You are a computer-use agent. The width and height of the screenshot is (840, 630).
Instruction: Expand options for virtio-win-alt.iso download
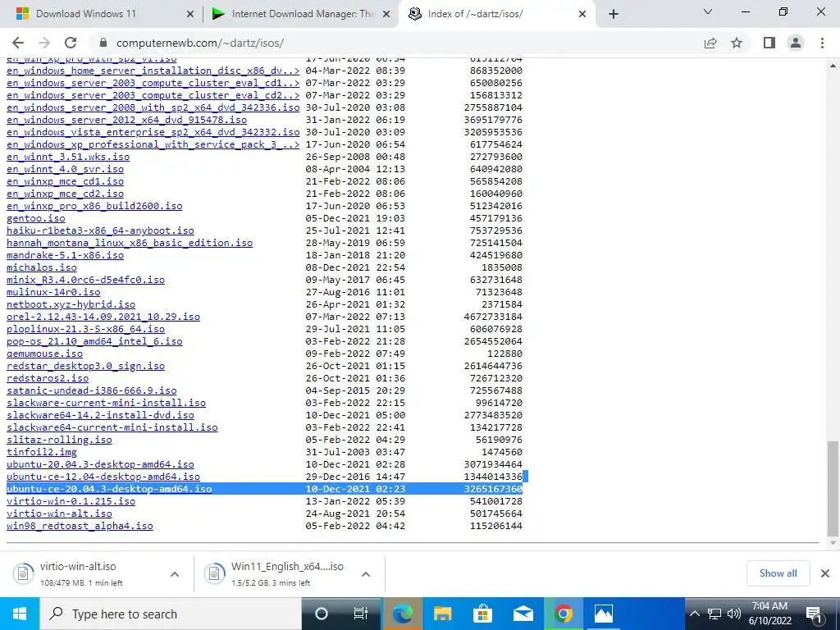click(174, 573)
